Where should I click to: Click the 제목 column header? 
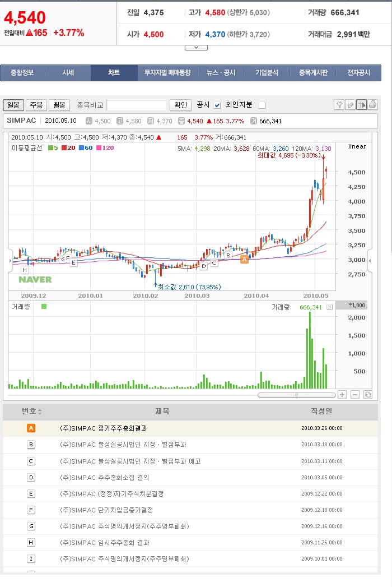pyautogui.click(x=162, y=411)
